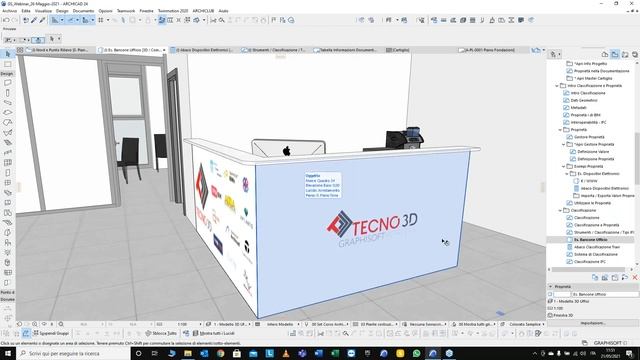
Task: Open Project Map view in Navigator
Action: (x=605, y=54)
